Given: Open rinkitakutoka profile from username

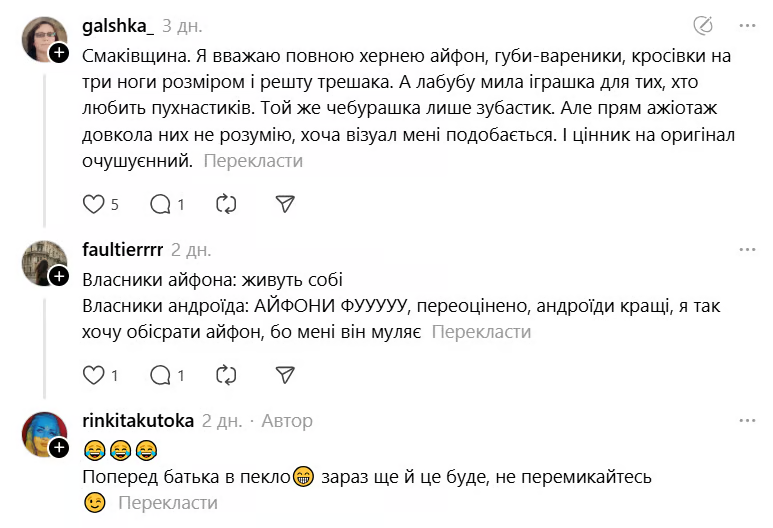Looking at the screenshot, I should (x=137, y=421).
